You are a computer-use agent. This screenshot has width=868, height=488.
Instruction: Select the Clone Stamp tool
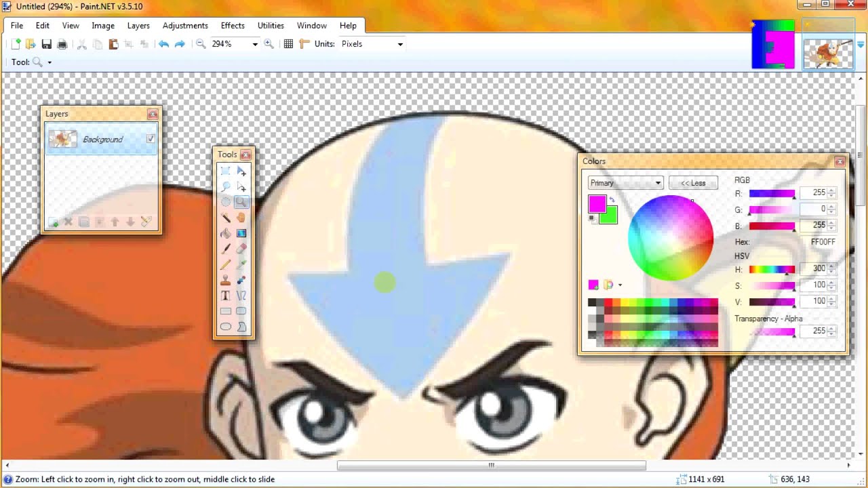pos(226,280)
